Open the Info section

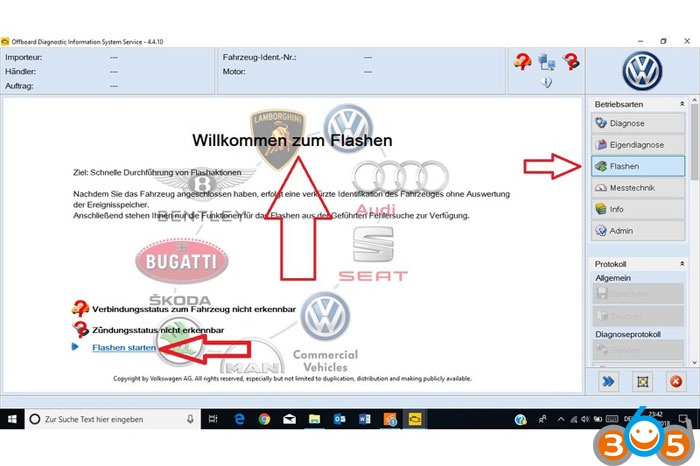[636, 209]
